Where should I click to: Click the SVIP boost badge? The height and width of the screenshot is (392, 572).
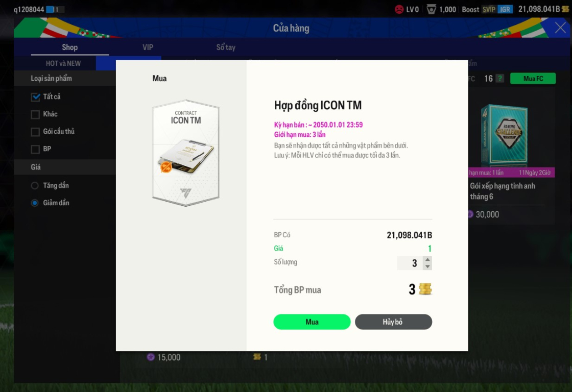488,10
